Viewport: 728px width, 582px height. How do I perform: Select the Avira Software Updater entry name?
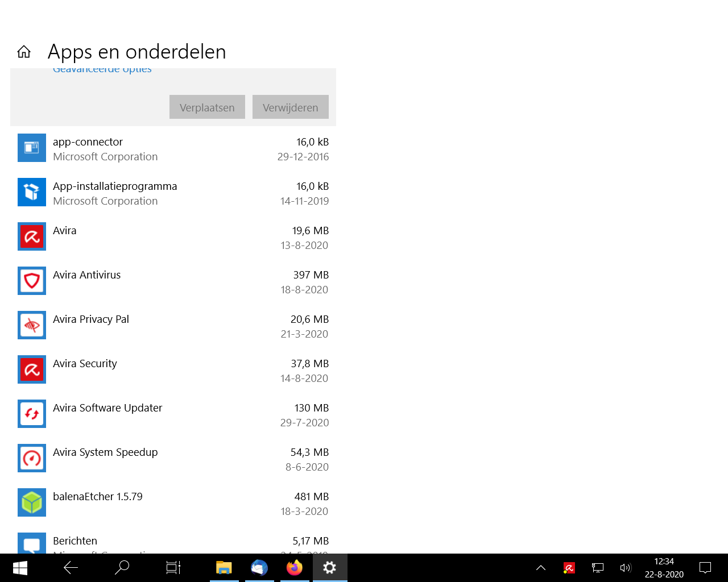107,408
